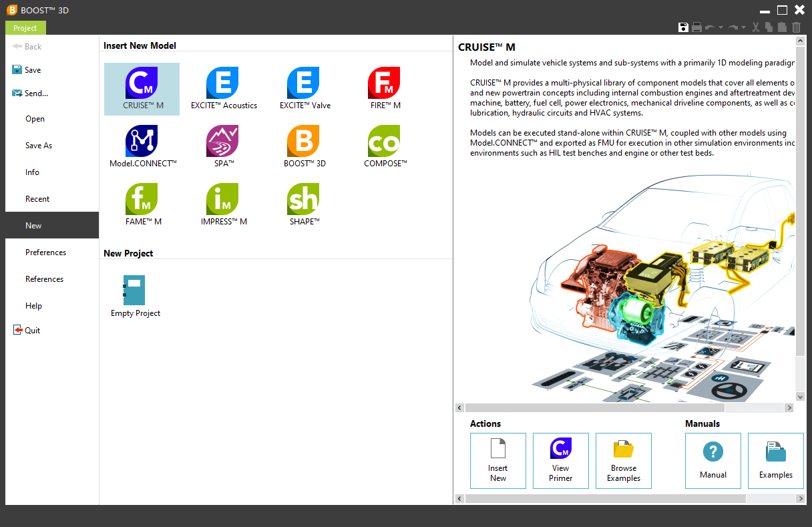Open the View Primer action

point(561,461)
